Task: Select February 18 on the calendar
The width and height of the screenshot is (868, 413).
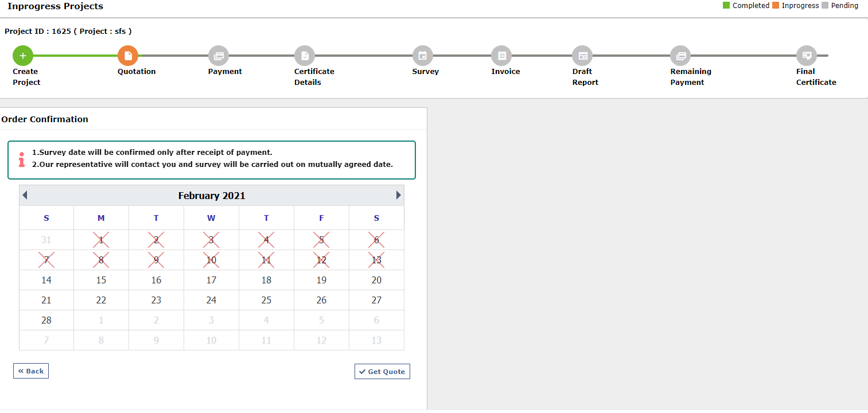Action: pyautogui.click(x=266, y=280)
